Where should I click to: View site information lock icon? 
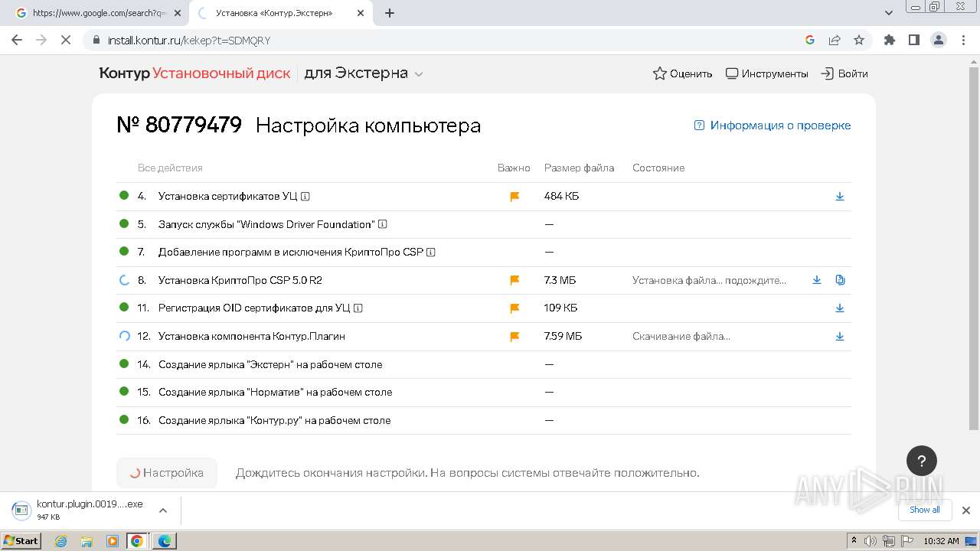pyautogui.click(x=96, y=40)
